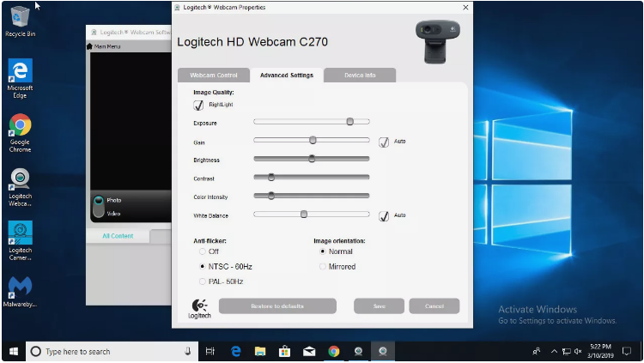Switch the Photo/Video toggle in webcam software
Viewport: 644px width, 363px height.
tap(99, 206)
